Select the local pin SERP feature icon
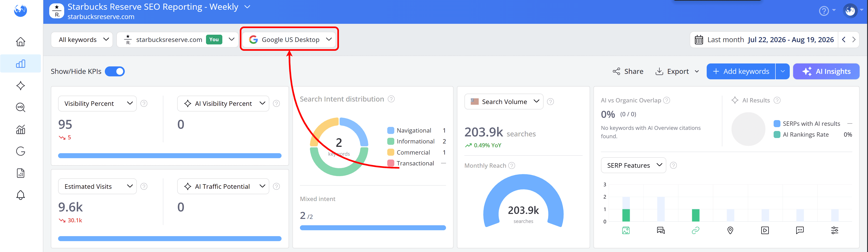 click(x=730, y=230)
